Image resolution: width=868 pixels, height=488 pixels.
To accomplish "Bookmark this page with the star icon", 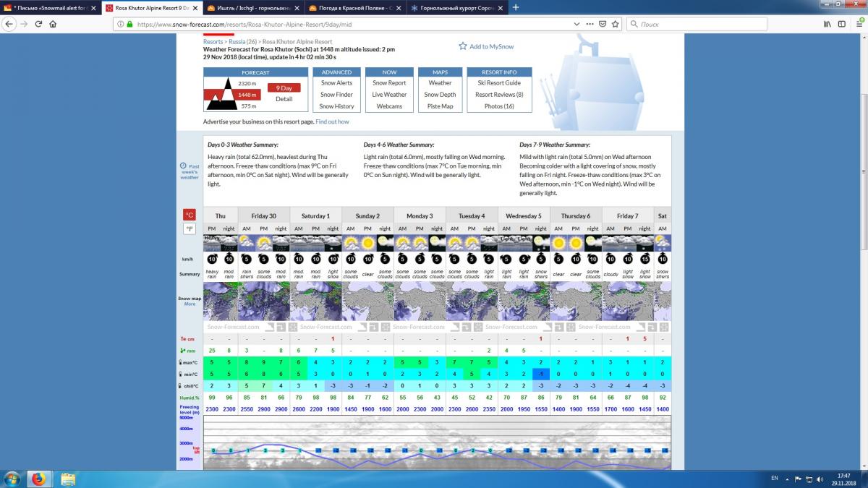I will pos(616,24).
